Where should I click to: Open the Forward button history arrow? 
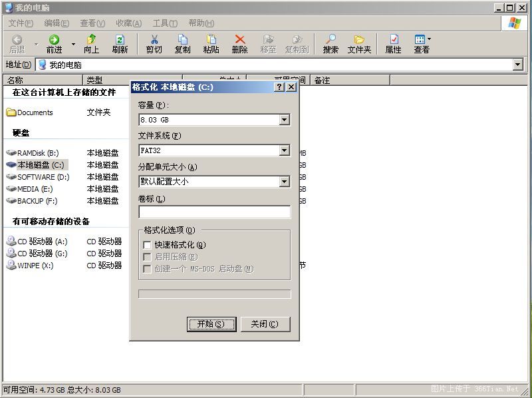[73, 44]
